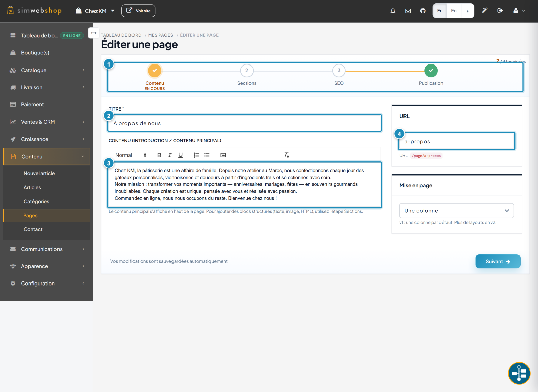This screenshot has width=538, height=392.
Task: Open Pages submenu item
Action: click(x=47, y=216)
